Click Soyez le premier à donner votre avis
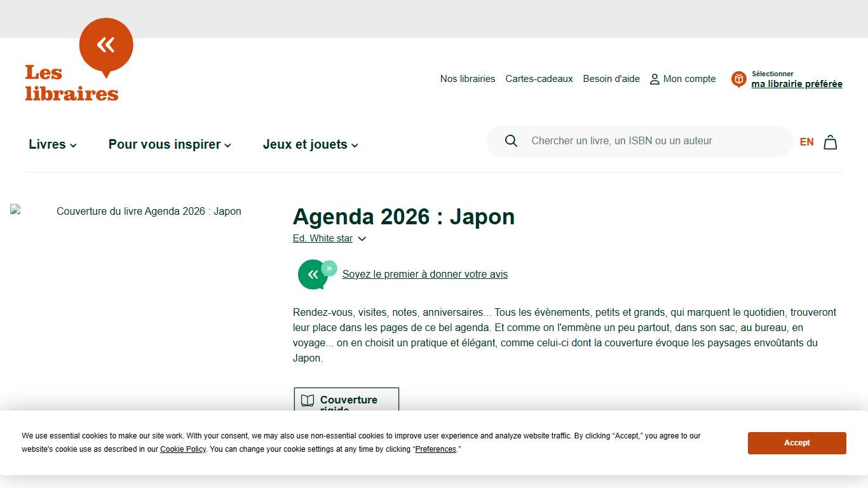 point(424,274)
